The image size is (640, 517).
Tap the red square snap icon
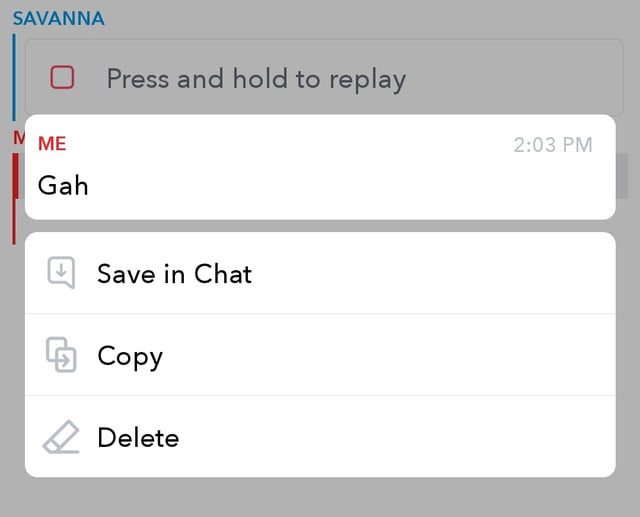coord(62,77)
